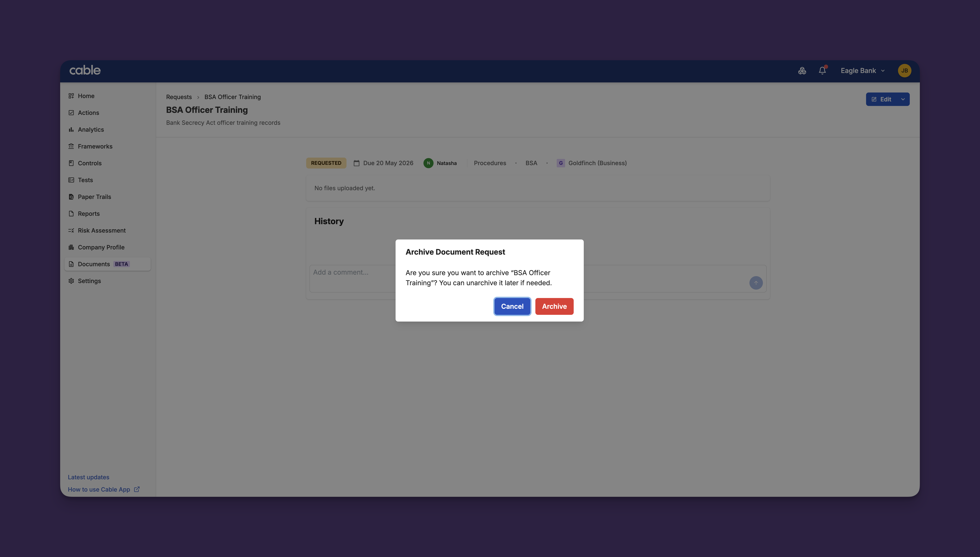
Task: Click the Frameworks building icon
Action: (71, 146)
